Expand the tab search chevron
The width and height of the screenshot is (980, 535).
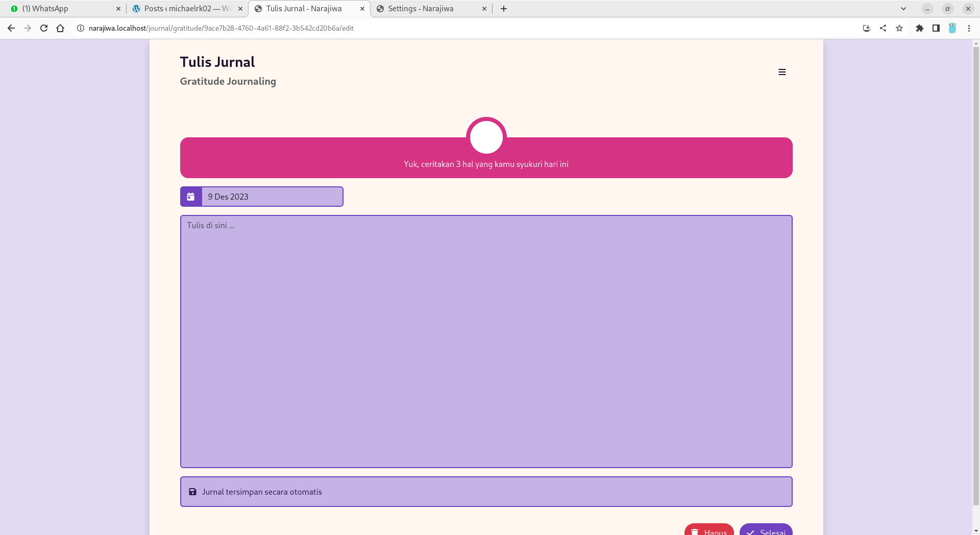click(x=903, y=9)
